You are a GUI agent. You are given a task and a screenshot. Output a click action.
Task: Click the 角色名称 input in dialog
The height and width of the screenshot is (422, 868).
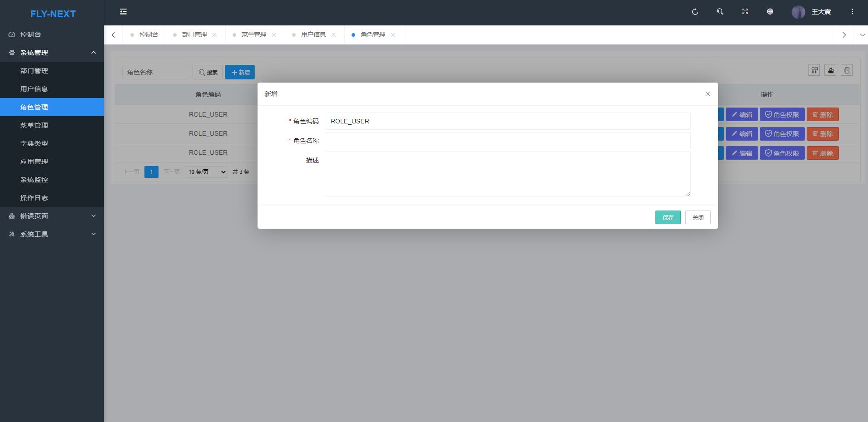[508, 141]
